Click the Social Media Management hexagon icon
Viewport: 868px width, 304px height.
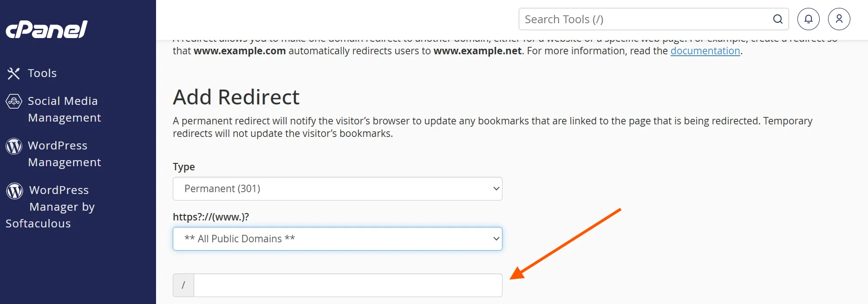point(13,101)
